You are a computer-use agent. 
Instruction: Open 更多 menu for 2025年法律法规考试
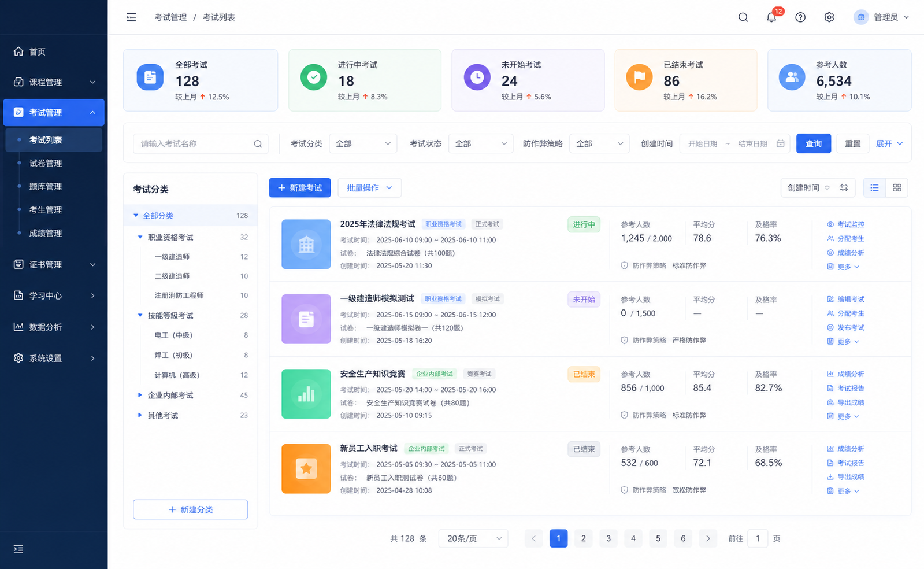click(x=843, y=267)
